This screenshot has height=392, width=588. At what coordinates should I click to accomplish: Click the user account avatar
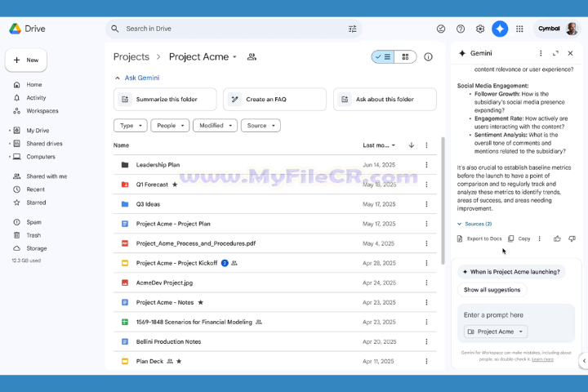[x=572, y=29]
